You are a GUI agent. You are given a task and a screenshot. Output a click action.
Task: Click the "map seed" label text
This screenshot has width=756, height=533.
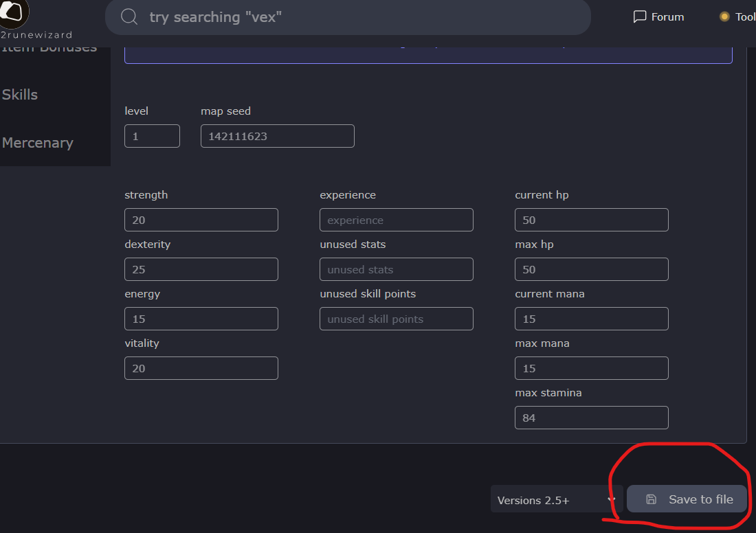pyautogui.click(x=225, y=111)
